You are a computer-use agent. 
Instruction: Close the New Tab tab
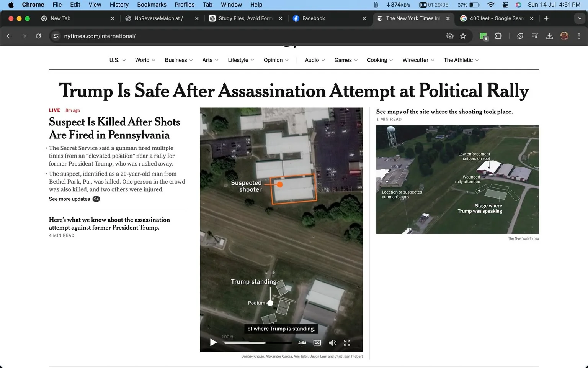point(113,18)
